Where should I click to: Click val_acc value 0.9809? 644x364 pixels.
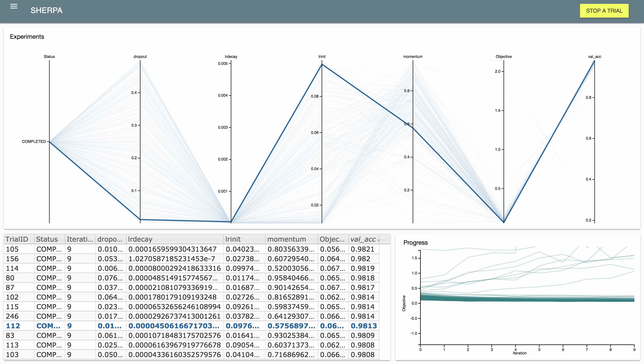[362, 335]
